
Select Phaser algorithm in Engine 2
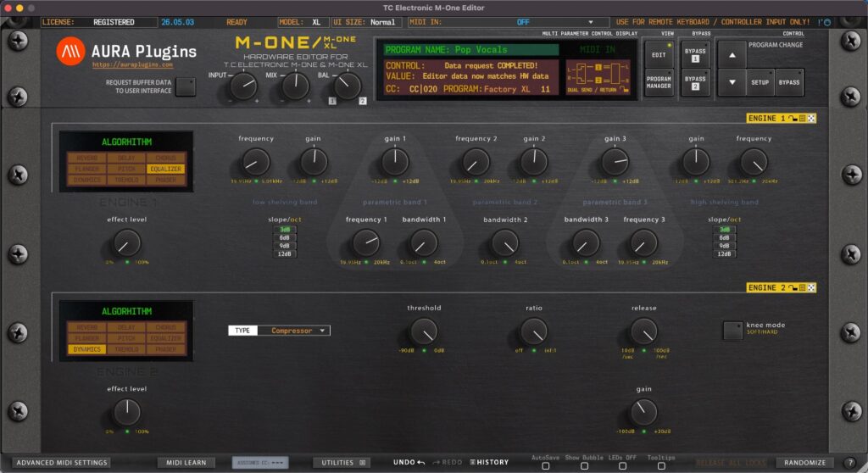[x=165, y=349]
